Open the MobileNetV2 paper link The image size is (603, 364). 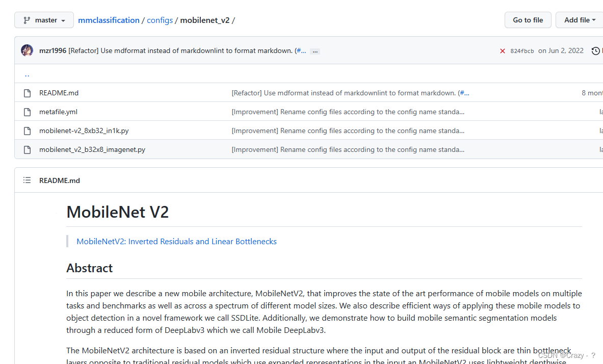click(x=176, y=241)
